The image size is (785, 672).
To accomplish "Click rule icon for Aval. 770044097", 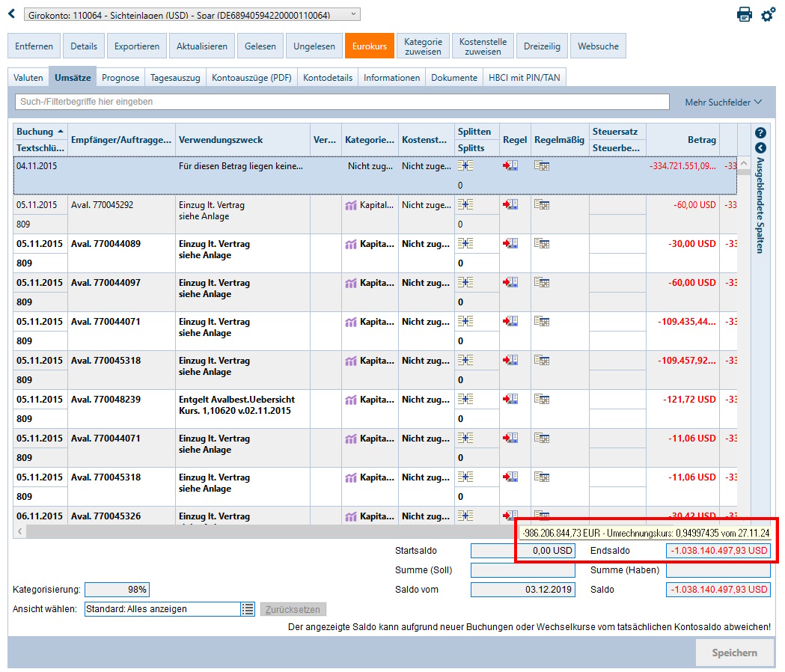I will click(x=510, y=282).
